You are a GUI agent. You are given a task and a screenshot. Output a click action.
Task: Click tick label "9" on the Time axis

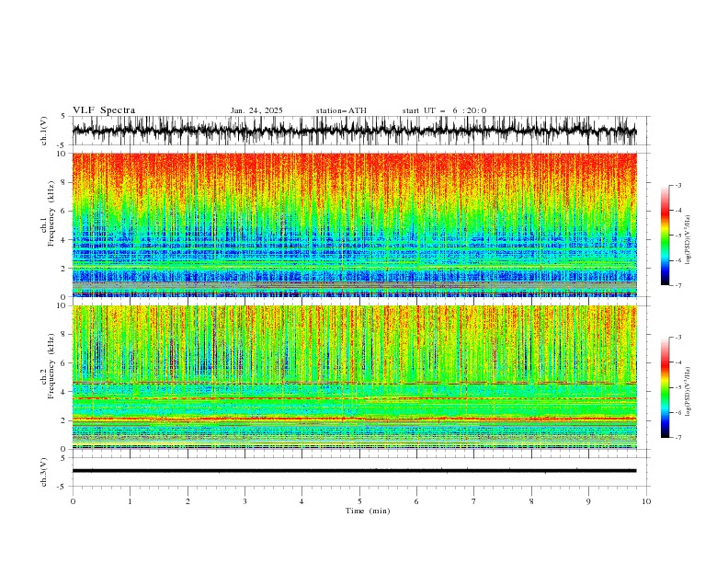(588, 501)
